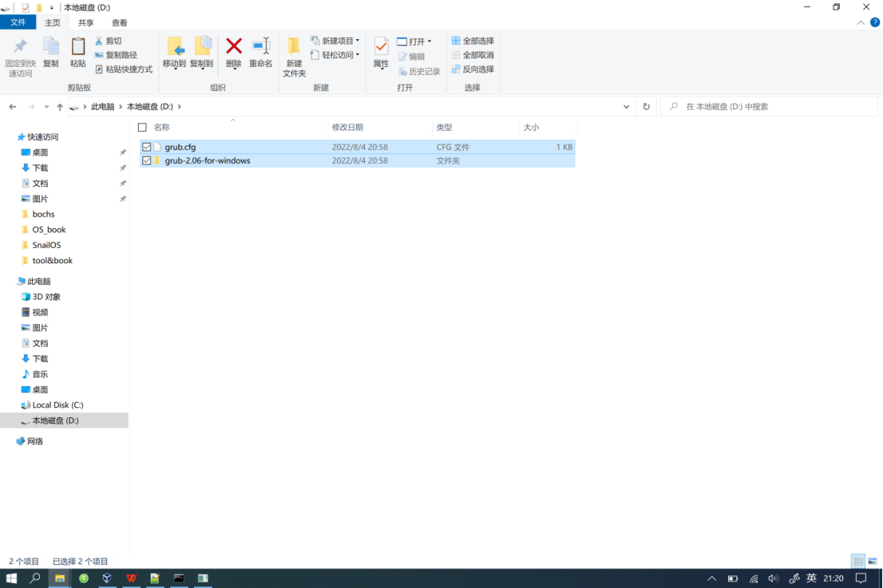Open tool&book folder in navigation pane
The height and width of the screenshot is (588, 883).
pyautogui.click(x=52, y=261)
